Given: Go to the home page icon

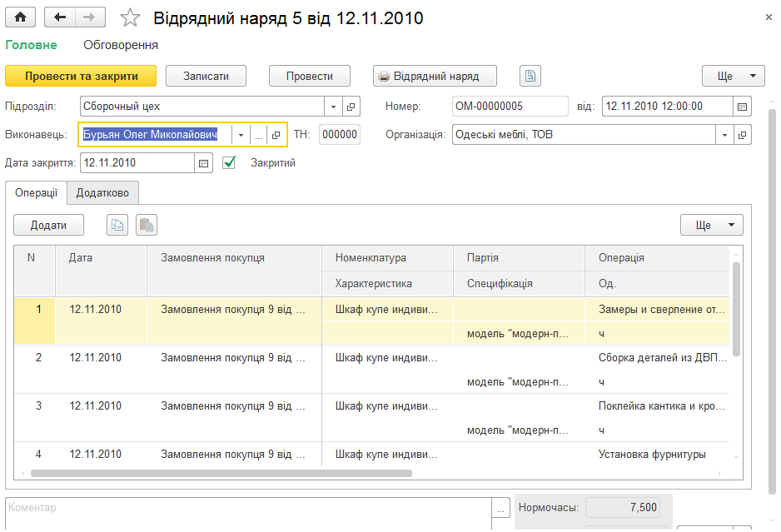Looking at the screenshot, I should (x=21, y=17).
